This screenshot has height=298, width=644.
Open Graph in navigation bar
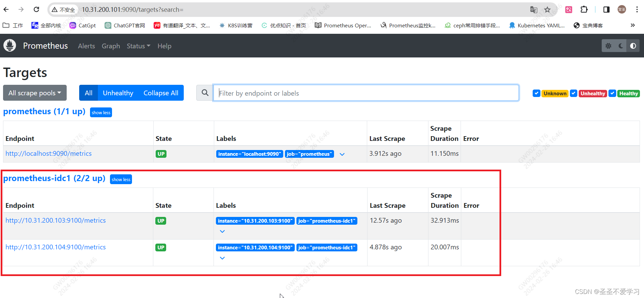(111, 46)
